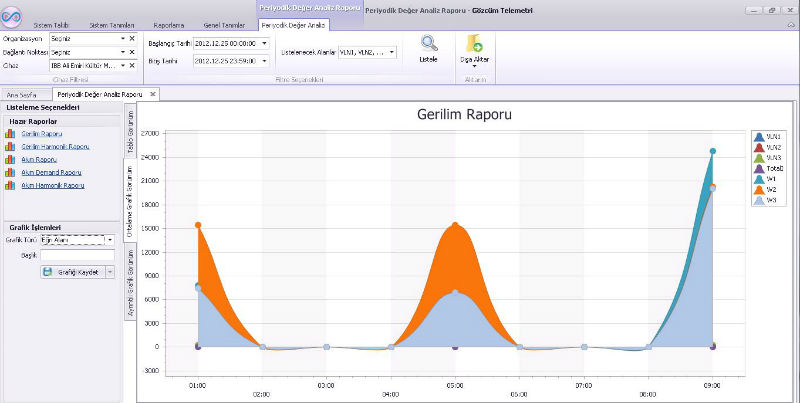This screenshot has width=800, height=403.
Task: Open the Ana Sayfa document tab
Action: click(22, 94)
